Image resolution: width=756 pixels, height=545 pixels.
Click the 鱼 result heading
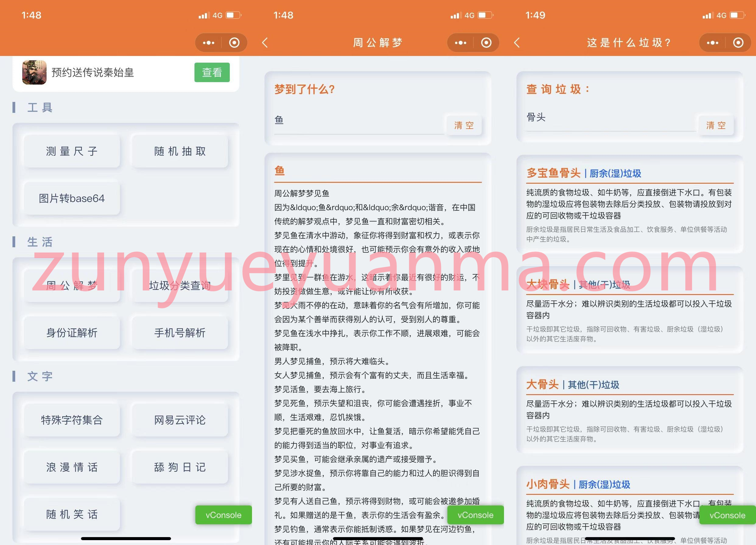(x=279, y=171)
